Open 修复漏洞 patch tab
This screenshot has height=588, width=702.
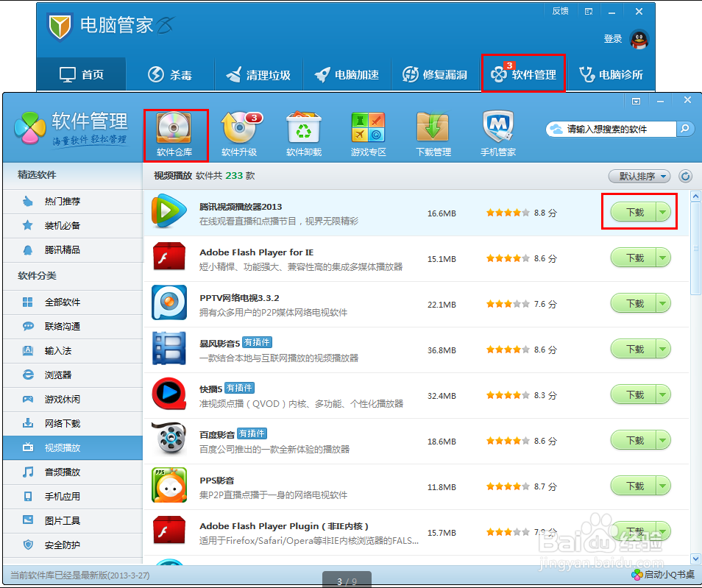pos(435,74)
